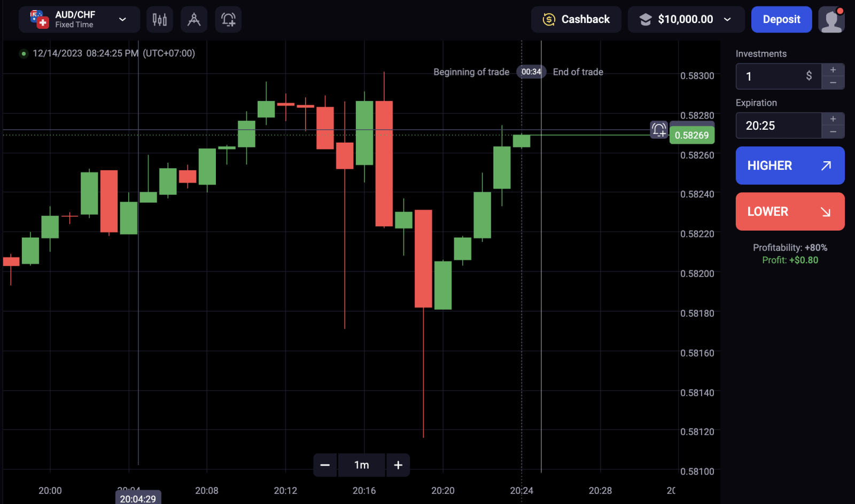The image size is (855, 504).
Task: Click the AUD/CHF currency flag icon
Action: pyautogui.click(x=39, y=19)
